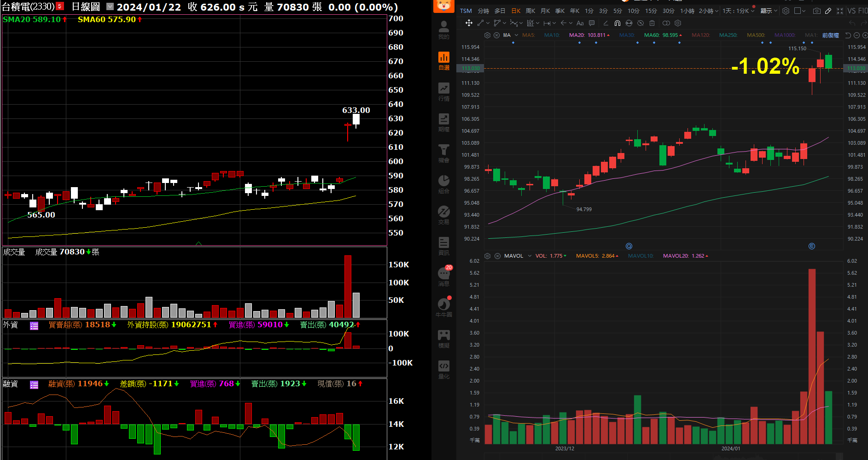The image size is (868, 460).
Task: Open 日線圖 chart type dropdown in left chart
Action: point(110,6)
